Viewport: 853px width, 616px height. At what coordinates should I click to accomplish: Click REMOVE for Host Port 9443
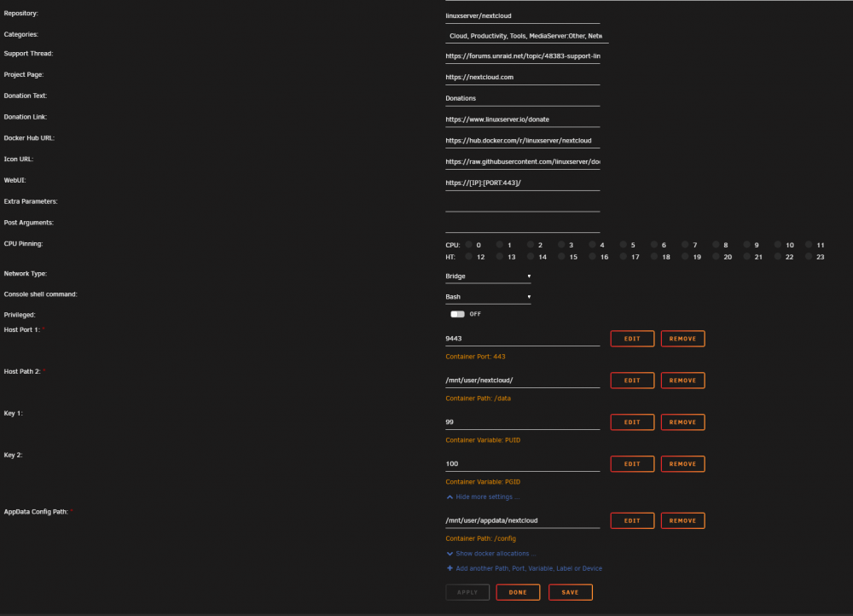click(x=682, y=339)
